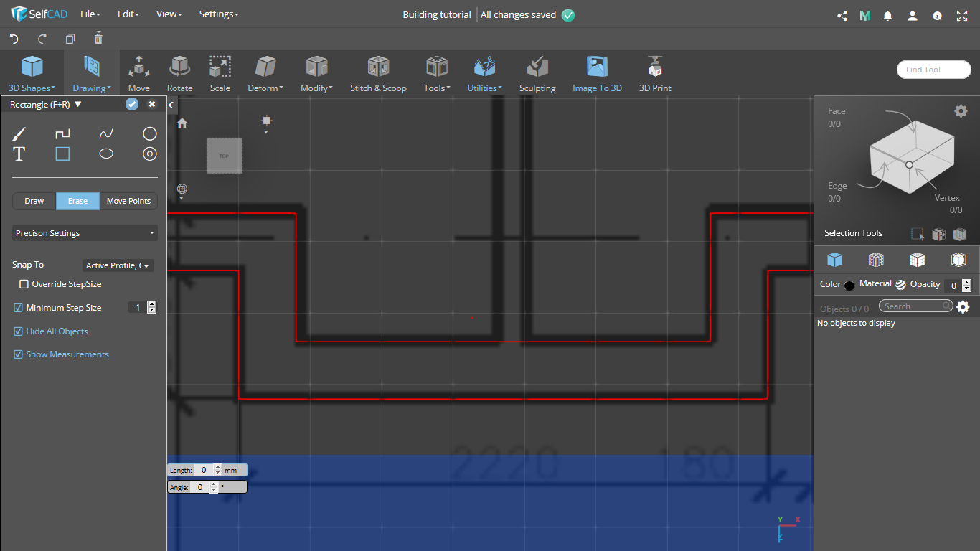Select the Text drawing tool
The width and height of the screenshot is (980, 551).
point(19,154)
